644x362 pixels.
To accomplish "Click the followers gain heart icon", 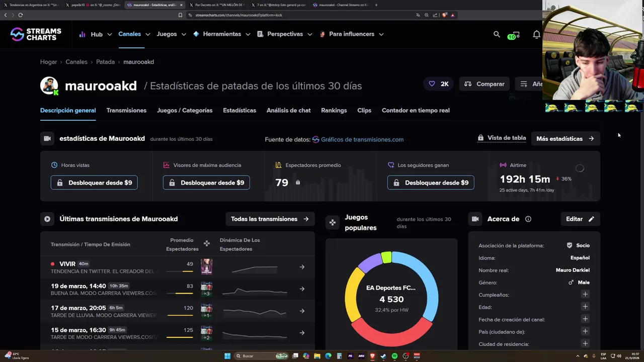I will [x=391, y=165].
